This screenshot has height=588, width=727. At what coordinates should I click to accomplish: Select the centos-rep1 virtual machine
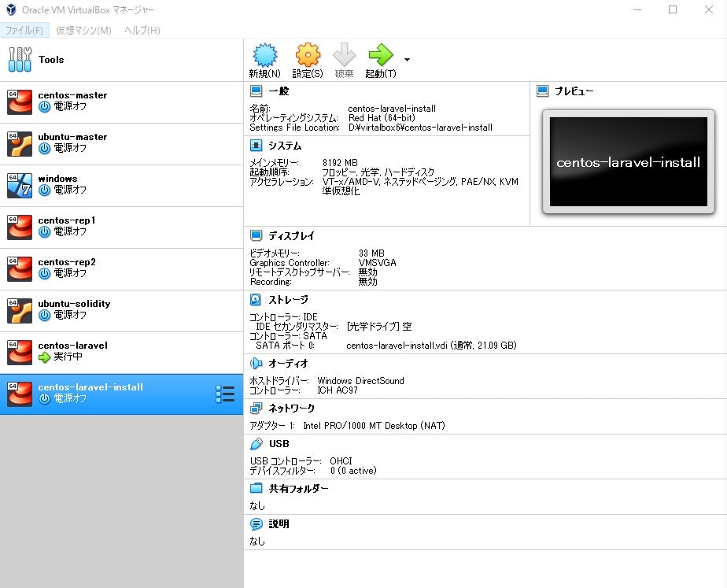coord(121,227)
